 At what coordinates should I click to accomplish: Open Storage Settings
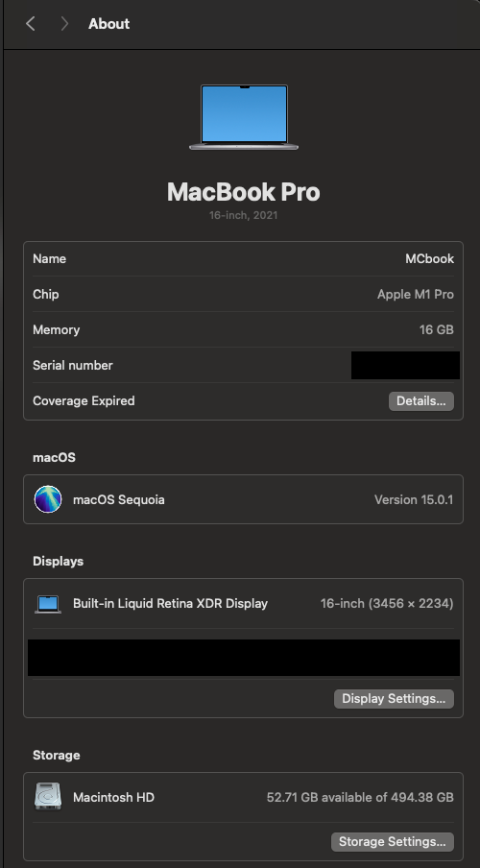392,842
